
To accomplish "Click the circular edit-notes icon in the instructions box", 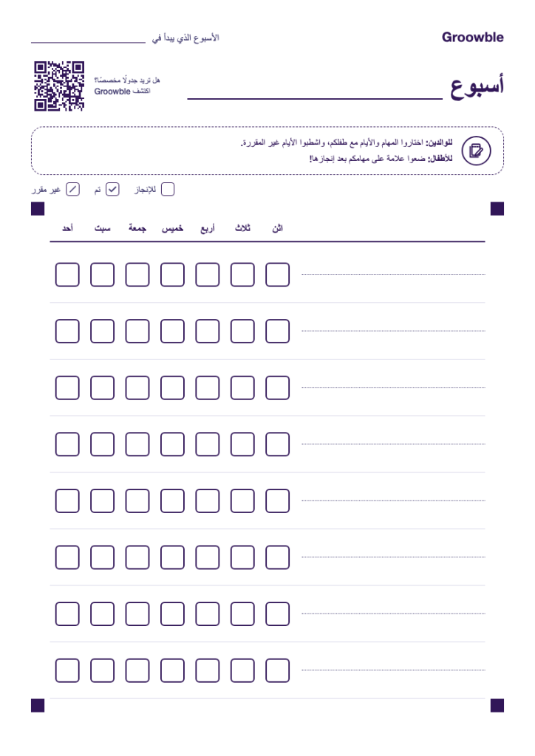I will (x=476, y=151).
